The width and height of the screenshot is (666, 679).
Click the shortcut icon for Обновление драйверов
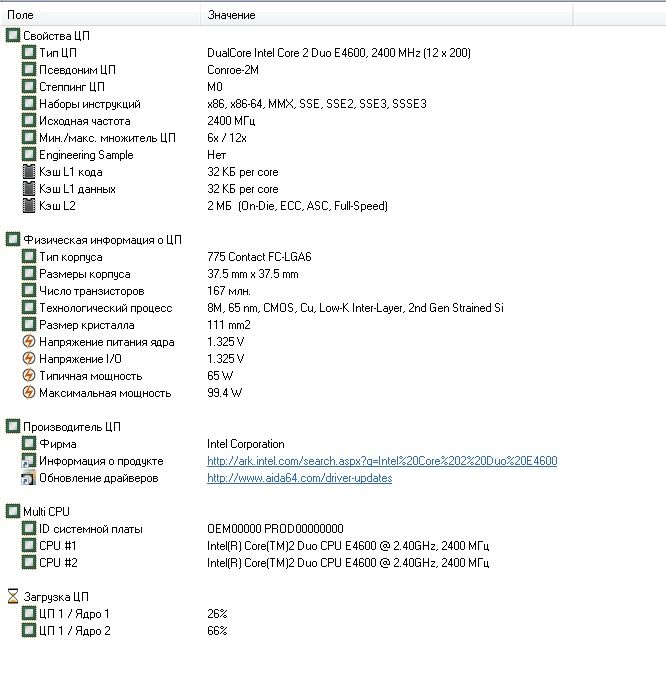click(29, 478)
